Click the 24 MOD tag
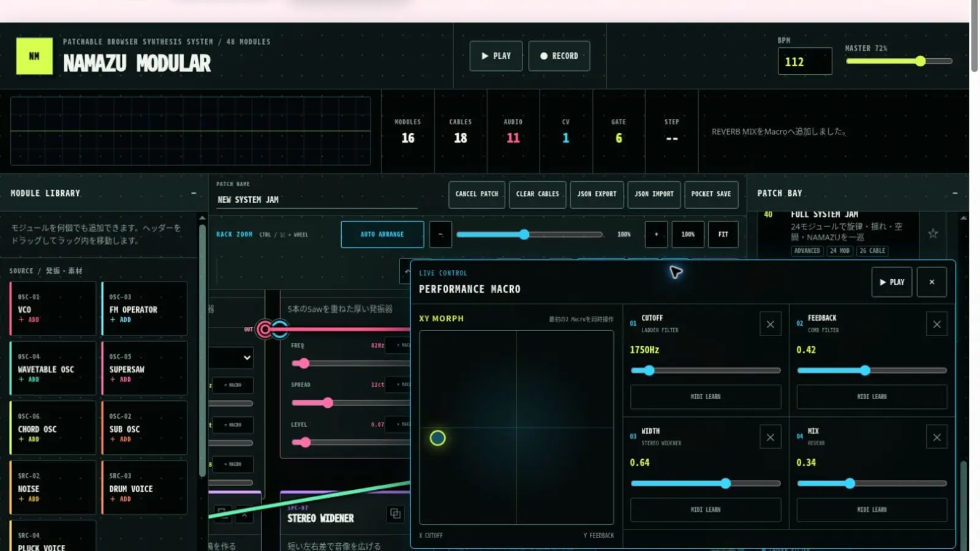980x551 pixels. tap(839, 250)
